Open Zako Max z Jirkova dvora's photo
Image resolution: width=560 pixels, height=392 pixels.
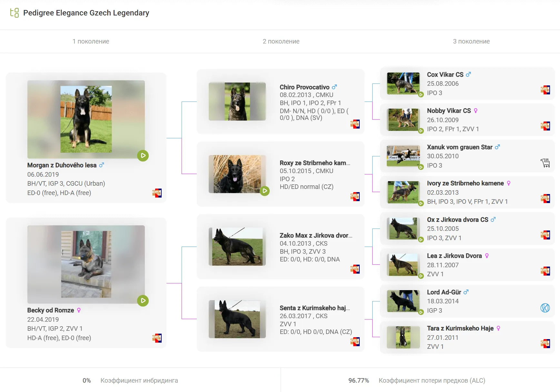pos(237,247)
